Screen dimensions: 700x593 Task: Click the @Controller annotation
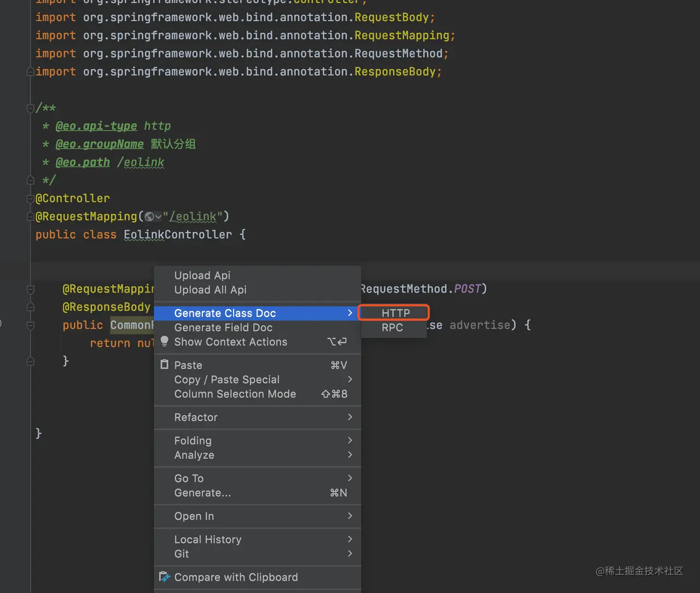73,198
